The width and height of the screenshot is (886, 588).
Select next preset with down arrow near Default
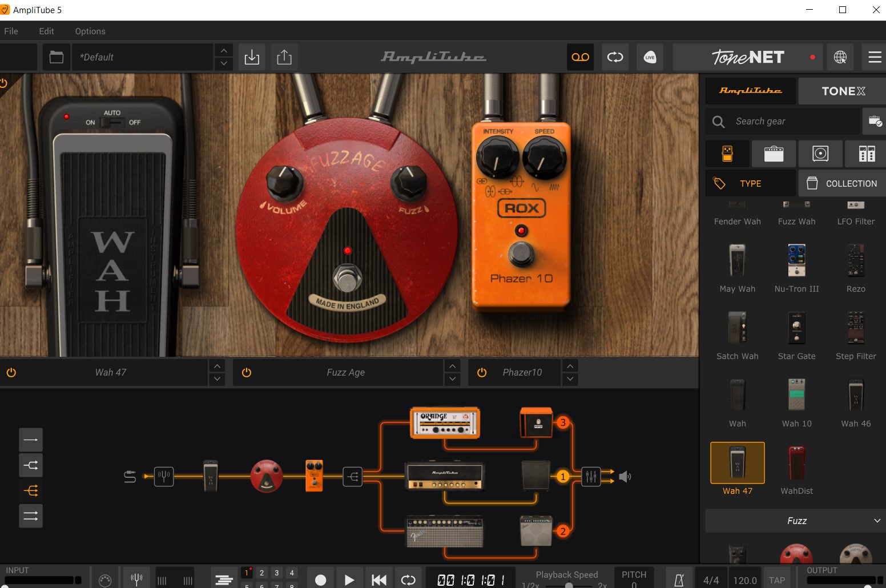coord(224,63)
